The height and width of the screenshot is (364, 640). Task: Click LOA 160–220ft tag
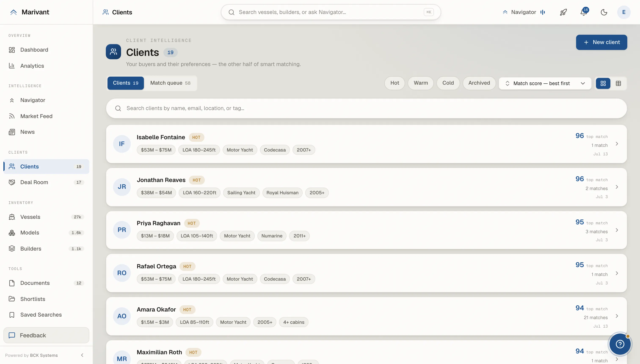tap(200, 193)
